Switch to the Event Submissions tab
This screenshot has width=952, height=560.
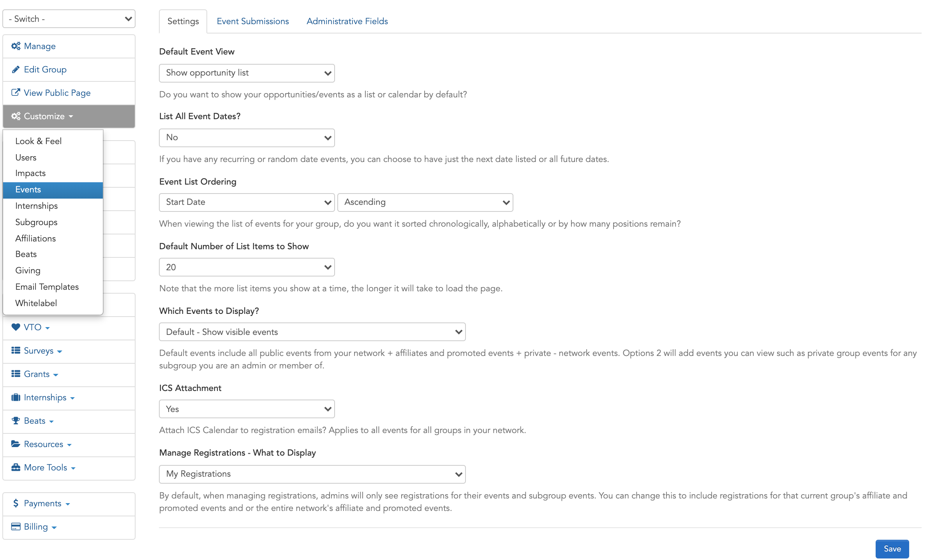[253, 21]
